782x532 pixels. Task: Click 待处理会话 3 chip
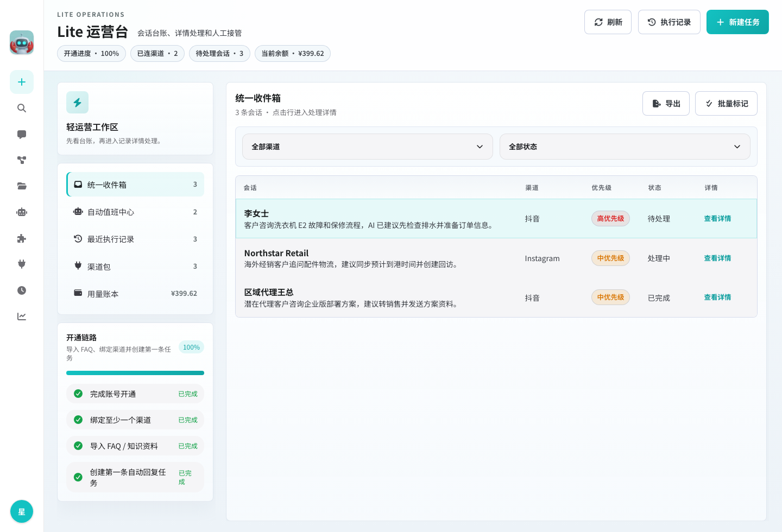click(219, 54)
